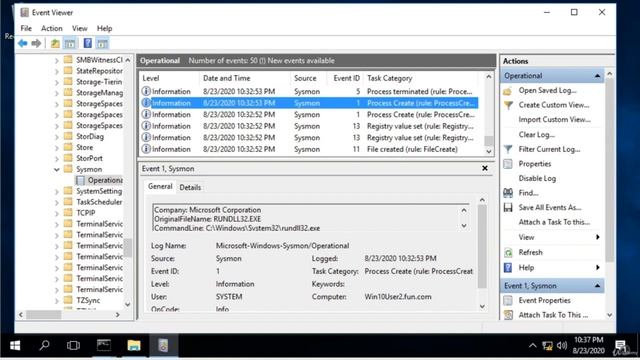Show hidden system tray icons chevron

pyautogui.click(x=532, y=346)
